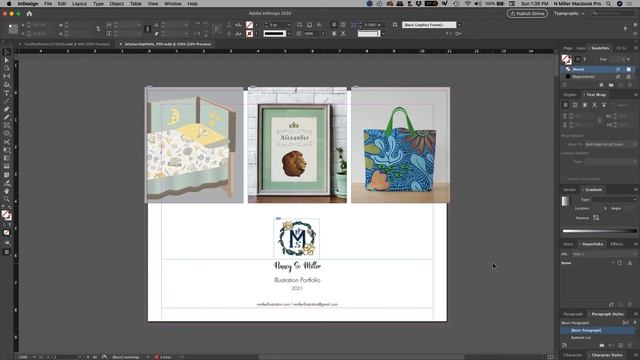Select the Type tool
This screenshot has width=640, height=360.
(7, 93)
